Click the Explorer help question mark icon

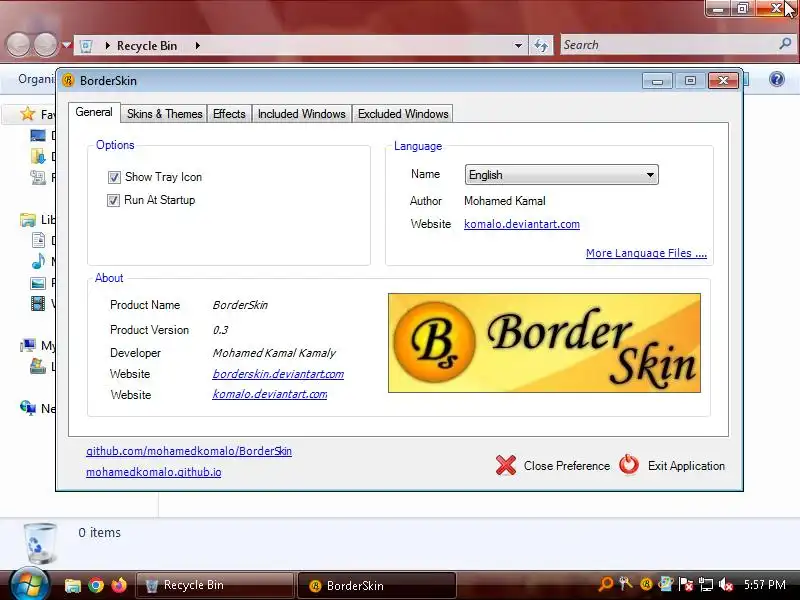tap(777, 79)
